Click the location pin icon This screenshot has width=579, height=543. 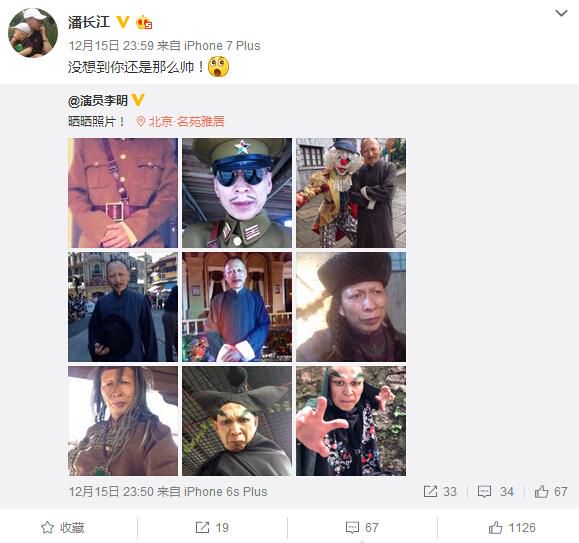(141, 121)
